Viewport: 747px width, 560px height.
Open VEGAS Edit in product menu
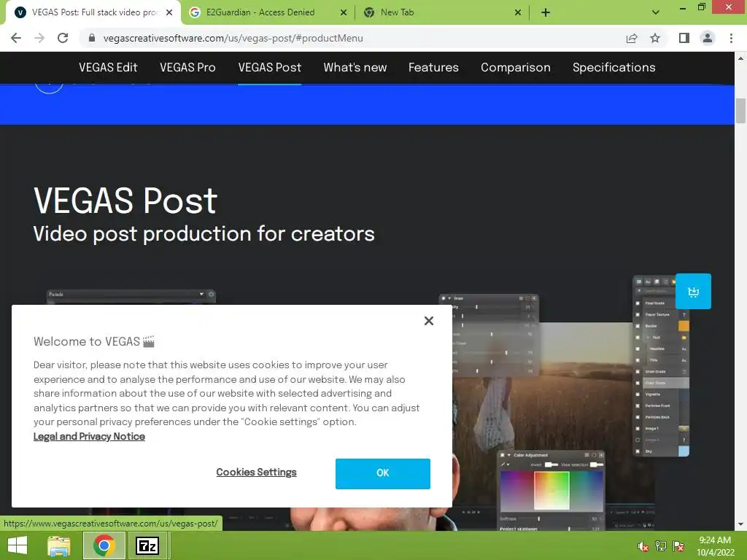[108, 68]
